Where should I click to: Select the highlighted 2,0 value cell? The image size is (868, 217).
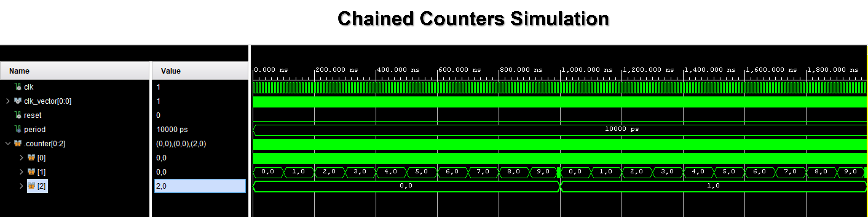tap(200, 186)
